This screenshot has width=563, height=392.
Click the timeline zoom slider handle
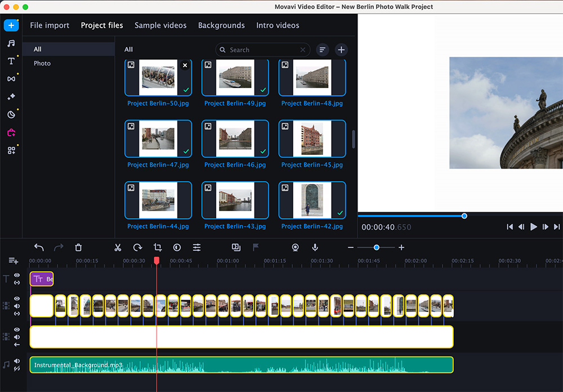(376, 247)
